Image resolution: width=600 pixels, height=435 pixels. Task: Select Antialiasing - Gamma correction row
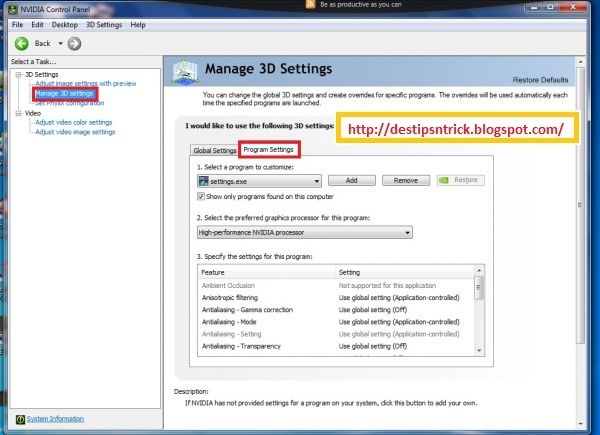click(337, 310)
